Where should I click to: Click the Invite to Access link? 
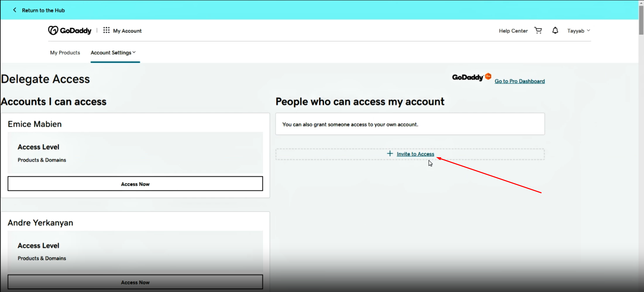415,154
